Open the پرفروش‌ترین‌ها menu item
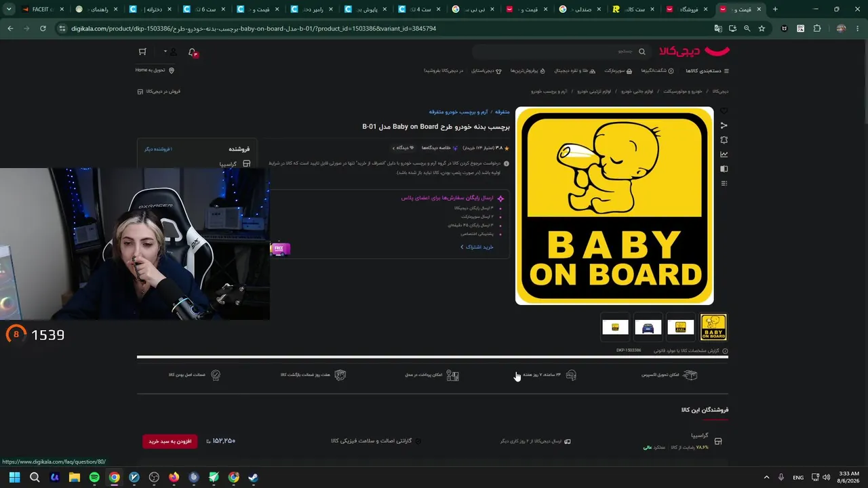The image size is (868, 488). (528, 71)
